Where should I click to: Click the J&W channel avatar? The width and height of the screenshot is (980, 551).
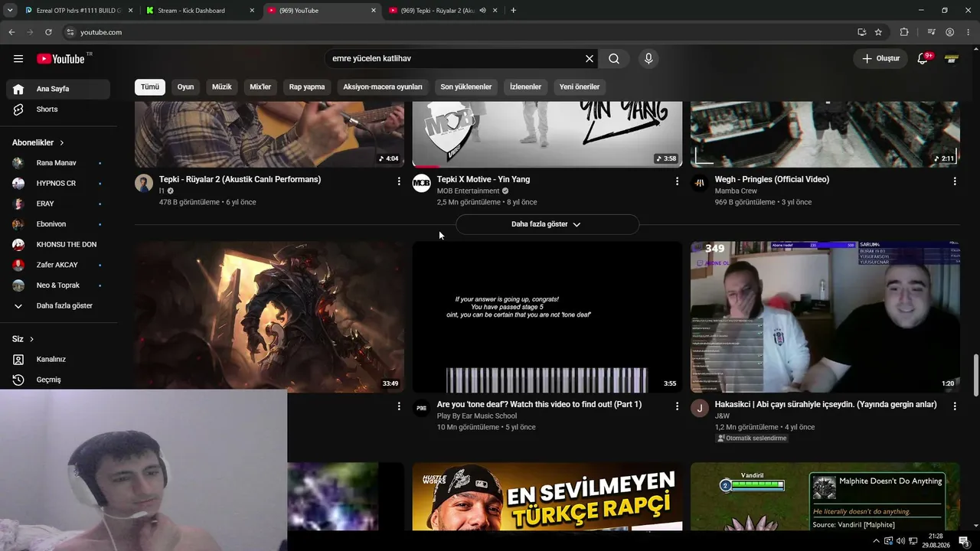[x=700, y=409]
